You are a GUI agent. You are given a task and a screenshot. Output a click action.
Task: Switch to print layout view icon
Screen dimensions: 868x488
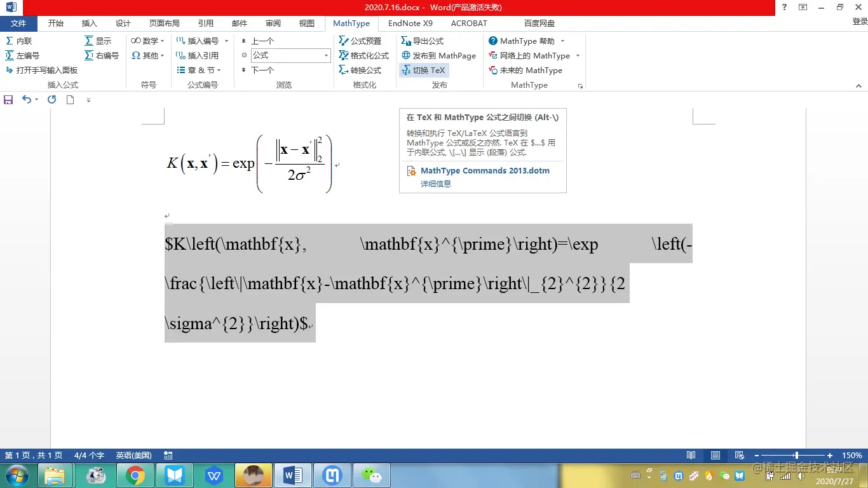click(x=715, y=456)
